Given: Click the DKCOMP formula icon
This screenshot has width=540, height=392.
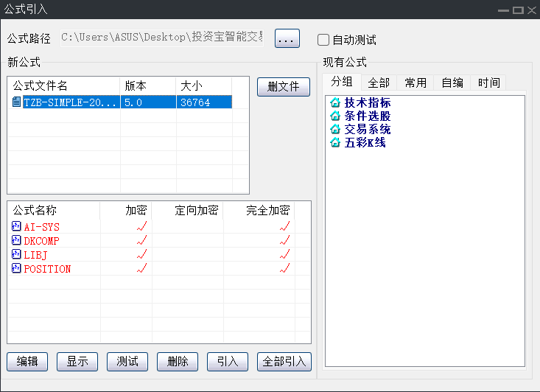Looking at the screenshot, I should (x=16, y=241).
